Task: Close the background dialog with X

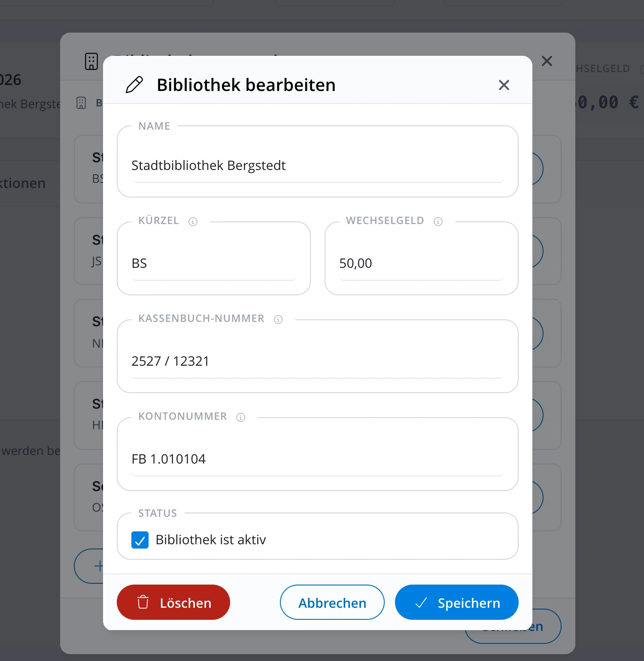Action: point(547,61)
